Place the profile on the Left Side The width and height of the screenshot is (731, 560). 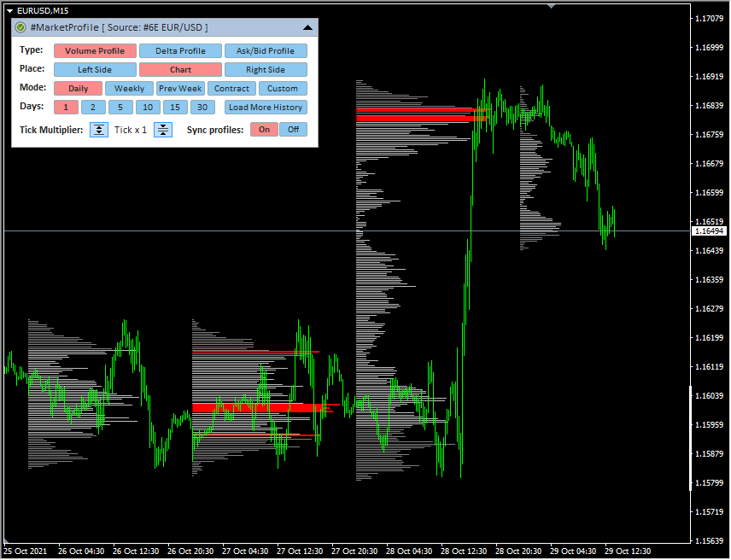(x=95, y=70)
